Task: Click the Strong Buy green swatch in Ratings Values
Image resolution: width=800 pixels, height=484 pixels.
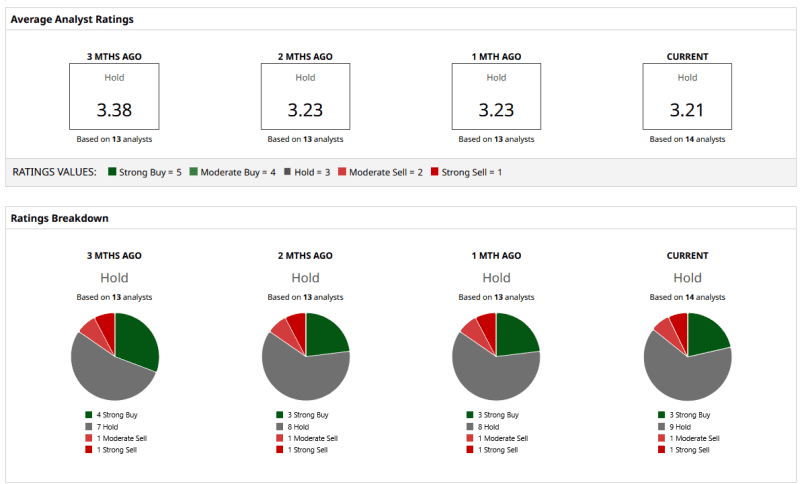Action: tap(112, 172)
